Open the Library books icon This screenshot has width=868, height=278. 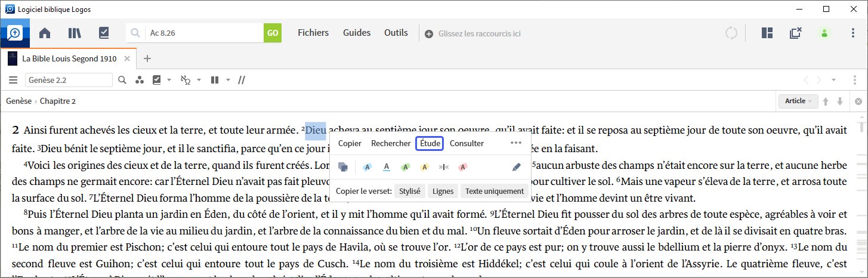75,33
